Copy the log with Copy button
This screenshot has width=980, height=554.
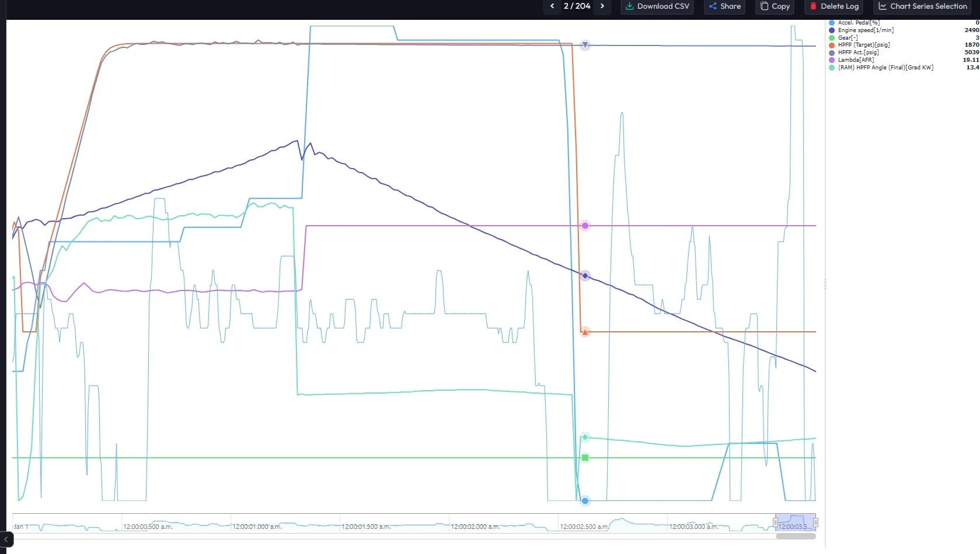click(x=775, y=6)
